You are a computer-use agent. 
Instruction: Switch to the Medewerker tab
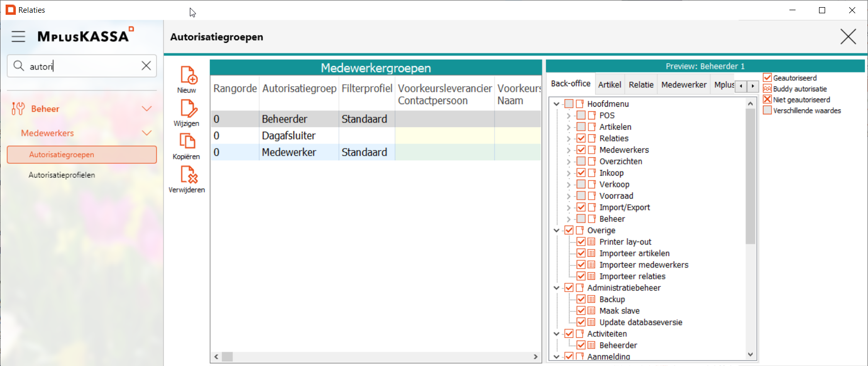683,85
